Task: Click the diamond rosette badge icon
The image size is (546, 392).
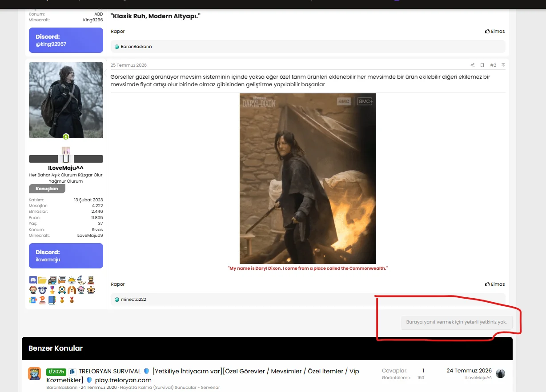Action: (62, 290)
